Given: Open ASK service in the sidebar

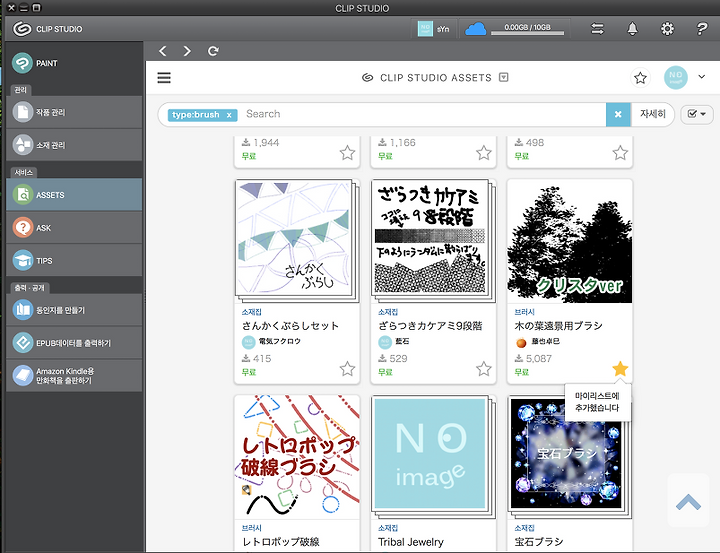Looking at the screenshot, I should [x=74, y=228].
